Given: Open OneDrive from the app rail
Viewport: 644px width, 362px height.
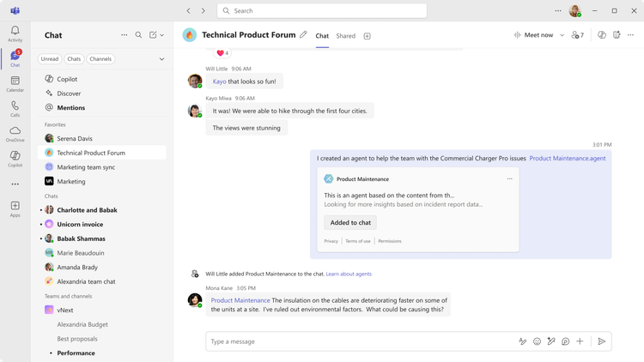Looking at the screenshot, I should 15,133.
